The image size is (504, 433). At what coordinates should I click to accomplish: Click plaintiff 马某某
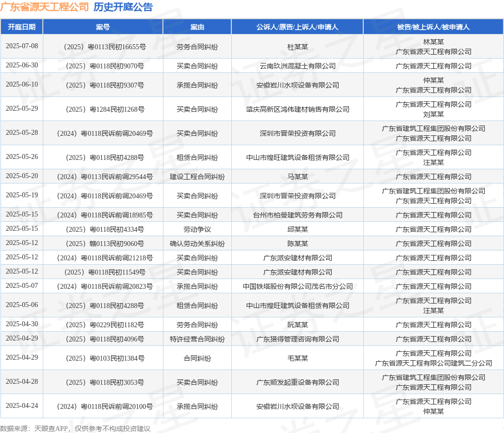pos(298,177)
